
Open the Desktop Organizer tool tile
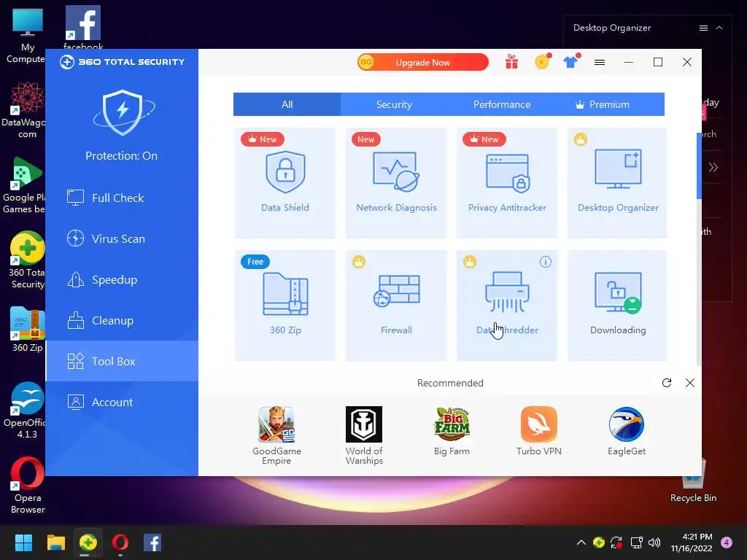617,183
